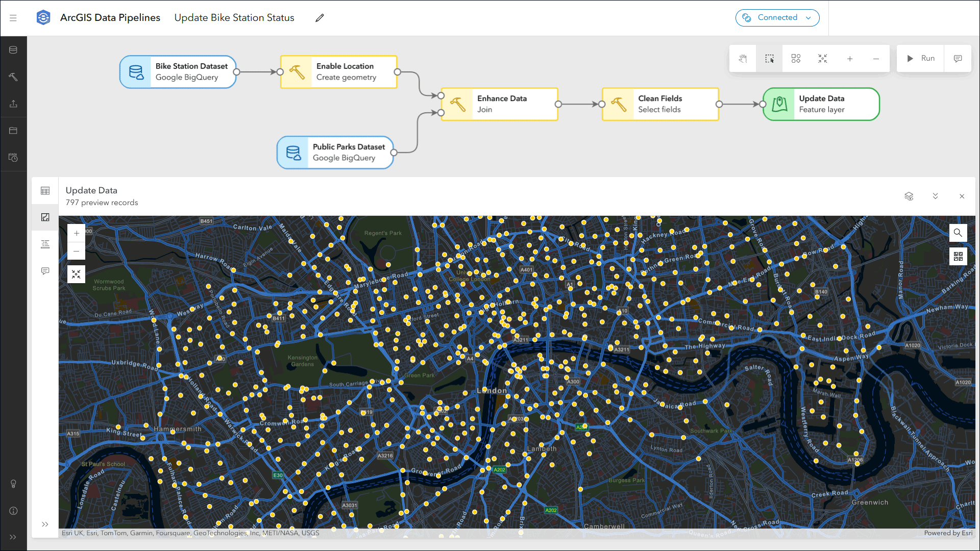Toggle map layers visibility panel
The height and width of the screenshot is (551, 980).
point(909,196)
